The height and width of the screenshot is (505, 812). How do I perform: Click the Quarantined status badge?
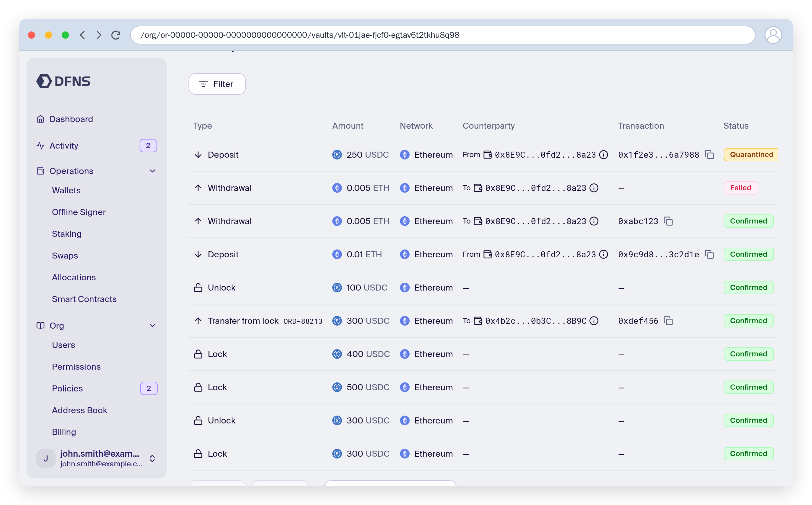click(751, 155)
